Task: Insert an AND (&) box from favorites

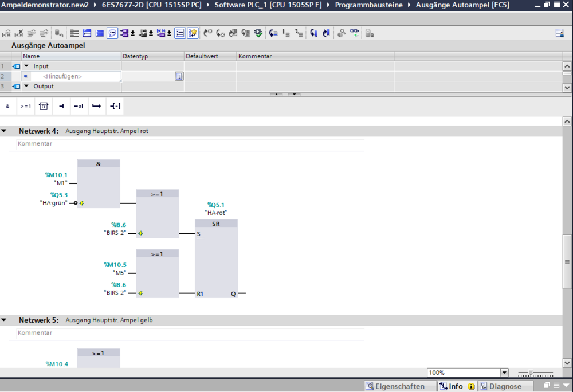Action: point(7,106)
